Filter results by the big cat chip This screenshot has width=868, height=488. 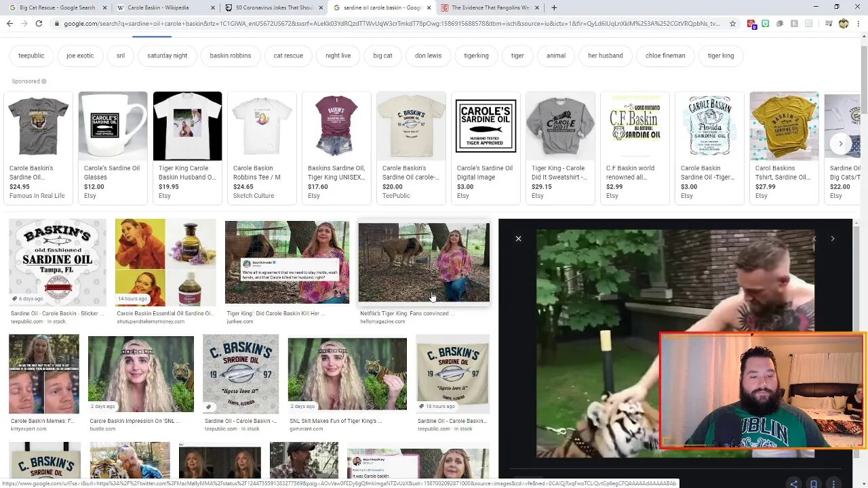pos(382,56)
